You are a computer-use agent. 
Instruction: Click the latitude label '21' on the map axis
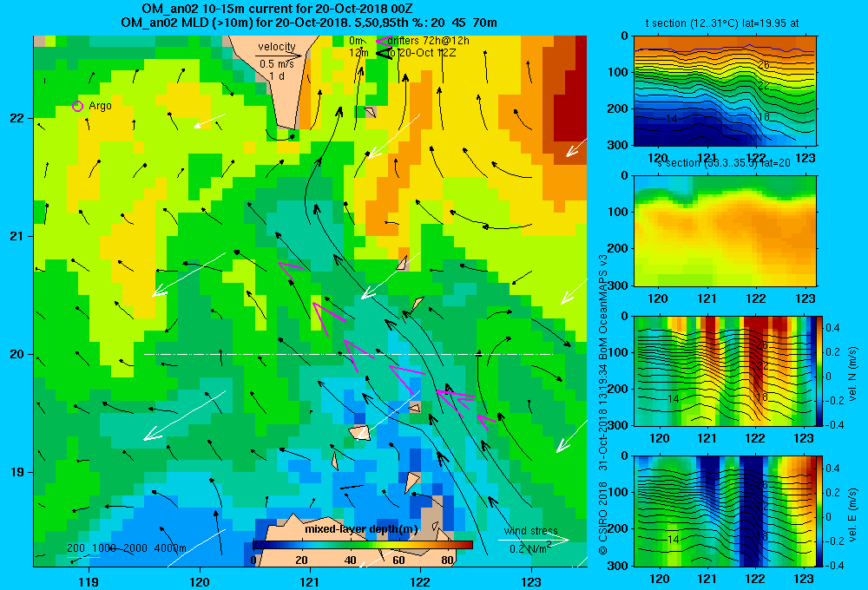coord(16,236)
